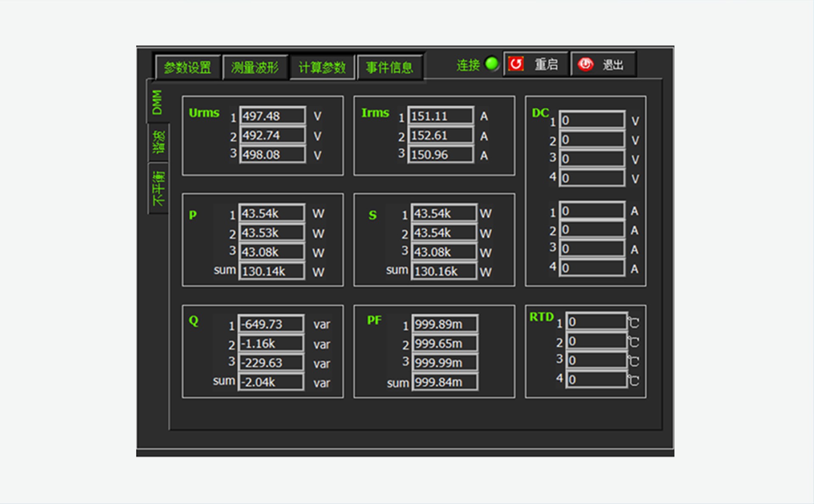Select the P sum value field
Viewport: 814px width, 504px height.
tap(271, 272)
